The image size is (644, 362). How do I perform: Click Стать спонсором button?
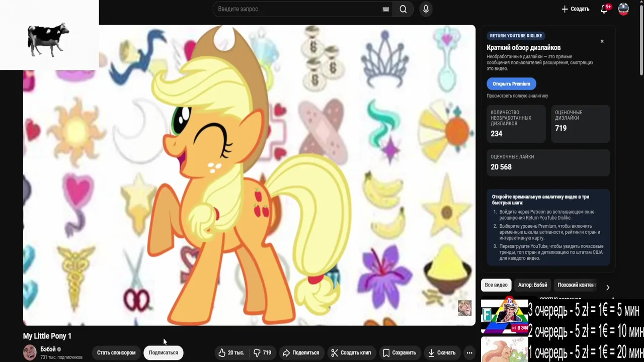tap(116, 352)
